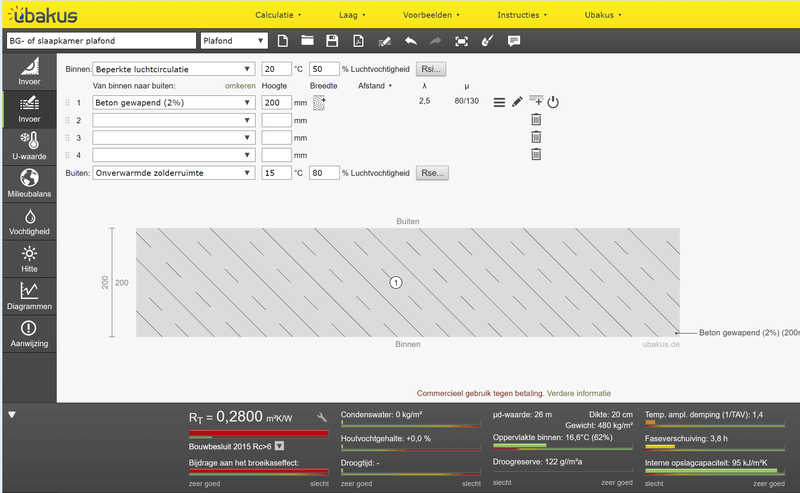This screenshot has height=493, width=800.
Task: Open the U-waarde thermometer panel
Action: [29, 146]
